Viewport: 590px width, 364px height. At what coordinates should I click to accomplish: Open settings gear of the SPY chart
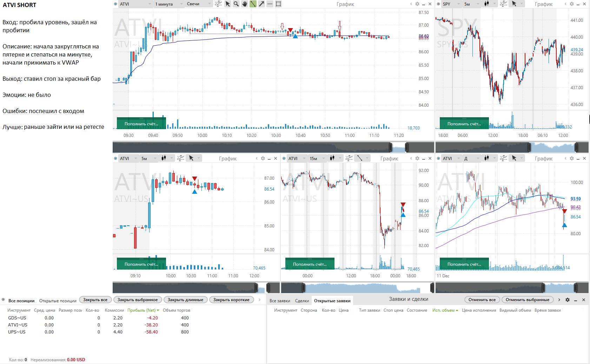point(572,4)
